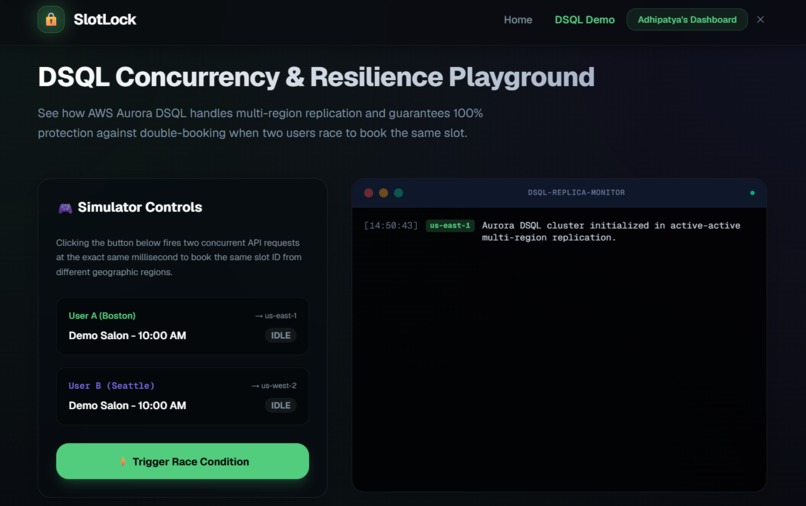The height and width of the screenshot is (506, 806).
Task: Click the DSQL-REPLICA-MONITOR title text
Action: point(576,192)
